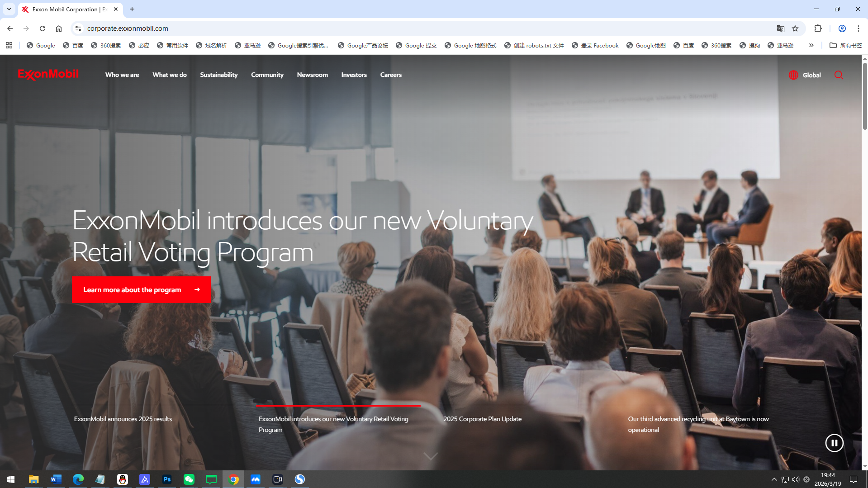The image size is (868, 488).
Task: Open the 域名解析 bookmark
Action: (211, 45)
